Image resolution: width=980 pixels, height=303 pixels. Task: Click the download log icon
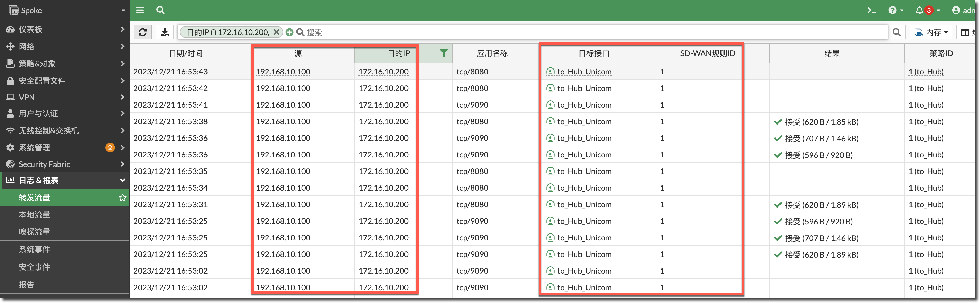pyautogui.click(x=165, y=32)
